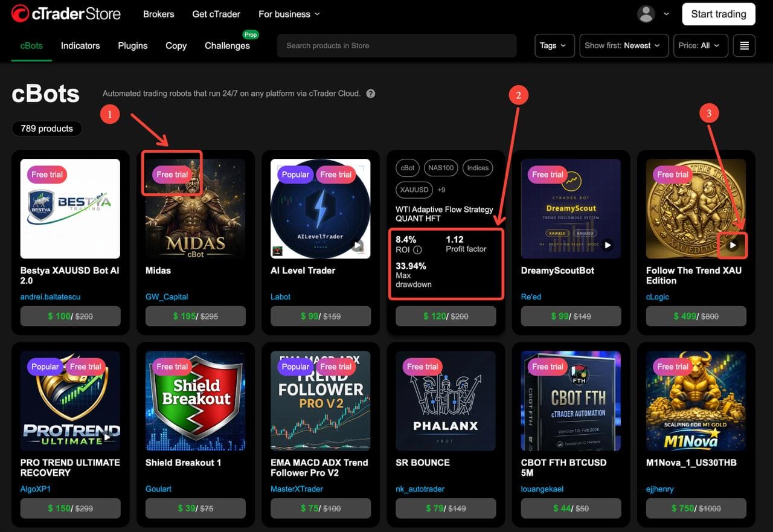The height and width of the screenshot is (532, 773).
Task: Select the Indices tag chip
Action: point(478,168)
